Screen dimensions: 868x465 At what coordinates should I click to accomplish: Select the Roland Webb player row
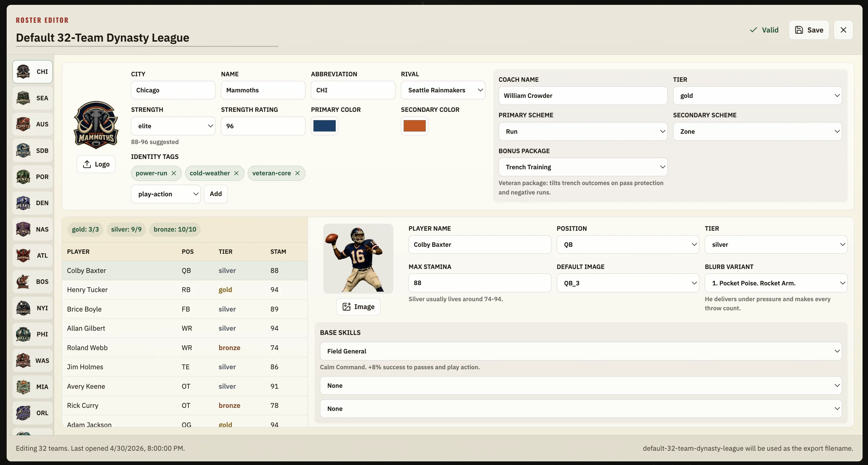185,348
